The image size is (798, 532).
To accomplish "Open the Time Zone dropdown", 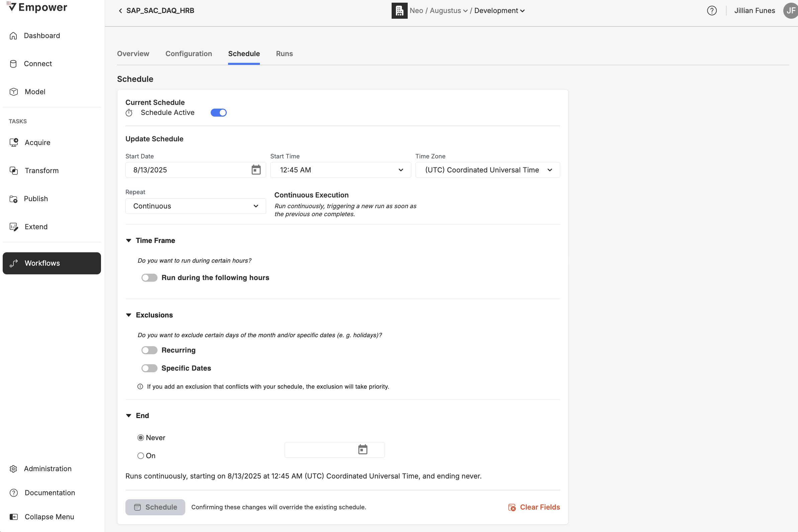I will point(487,170).
